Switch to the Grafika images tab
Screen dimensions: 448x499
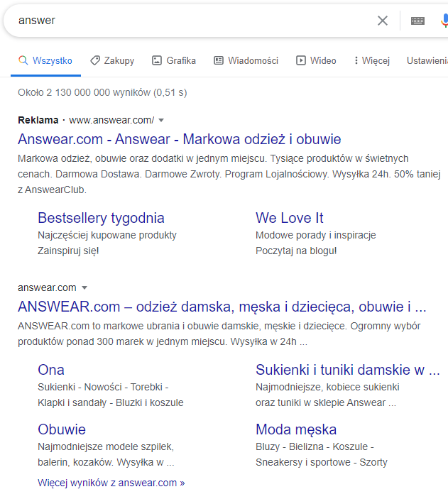pyautogui.click(x=174, y=61)
